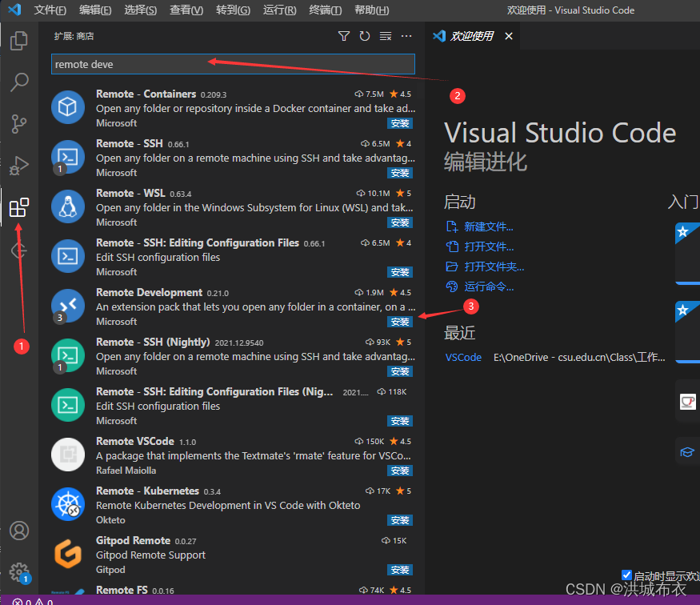The image size is (700, 605).
Task: Install the Remote - WSL extension
Action: [399, 222]
